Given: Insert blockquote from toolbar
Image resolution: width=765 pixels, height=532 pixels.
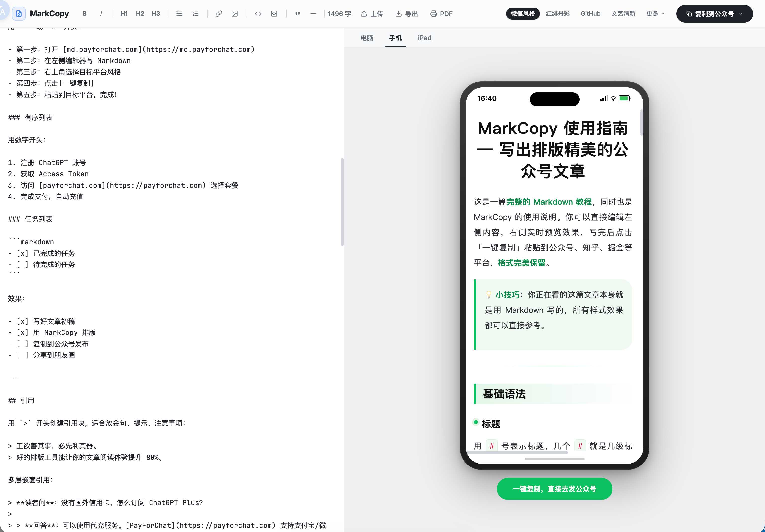Looking at the screenshot, I should pyautogui.click(x=297, y=14).
